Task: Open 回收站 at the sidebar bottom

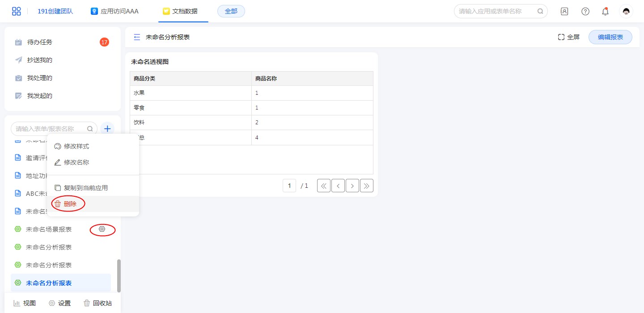Action: point(97,303)
